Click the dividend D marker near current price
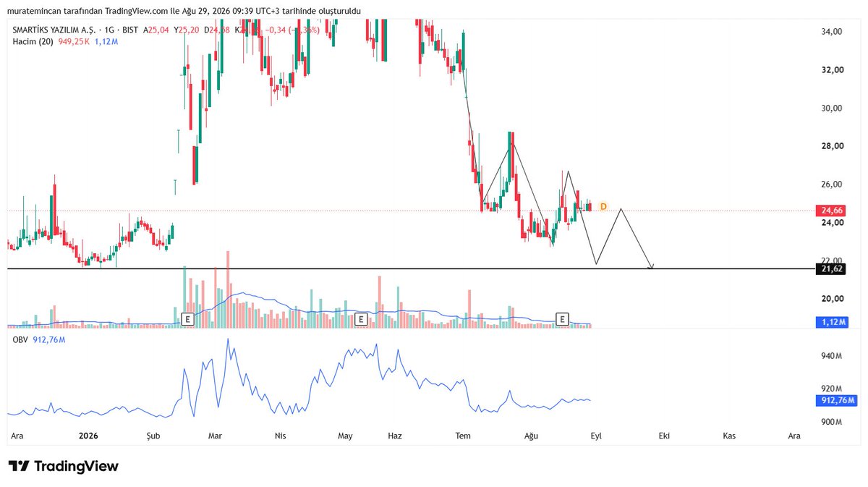Viewport: 868px width, 487px height. pyautogui.click(x=603, y=207)
